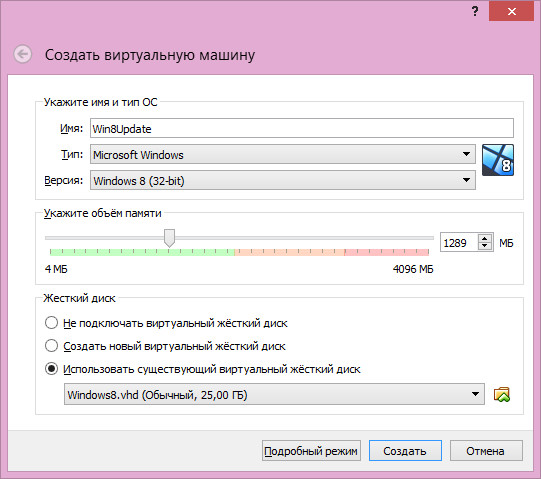Increase memory with the up stepper arrow
The height and width of the screenshot is (479, 541).
coord(485,238)
